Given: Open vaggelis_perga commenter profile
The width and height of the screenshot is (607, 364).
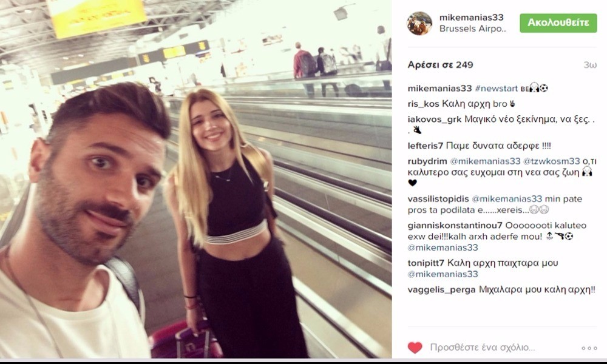Looking at the screenshot, I should click(441, 290).
